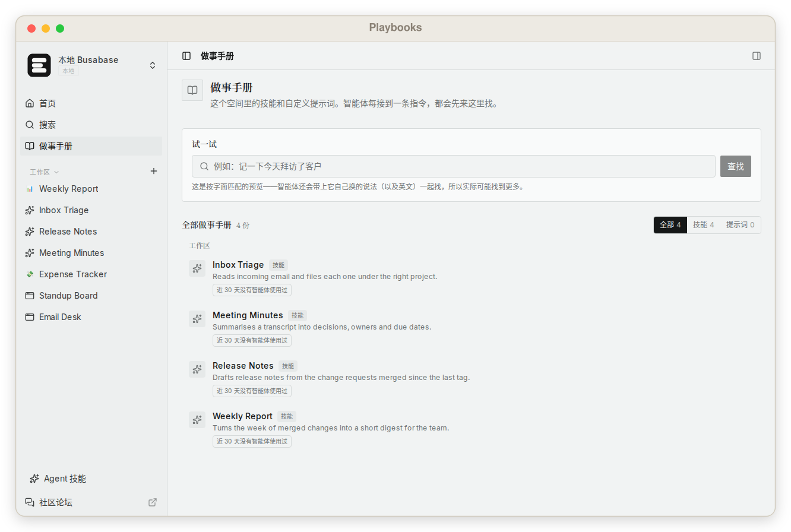Click the '4 份' count label
The height and width of the screenshot is (532, 791).
click(x=243, y=226)
